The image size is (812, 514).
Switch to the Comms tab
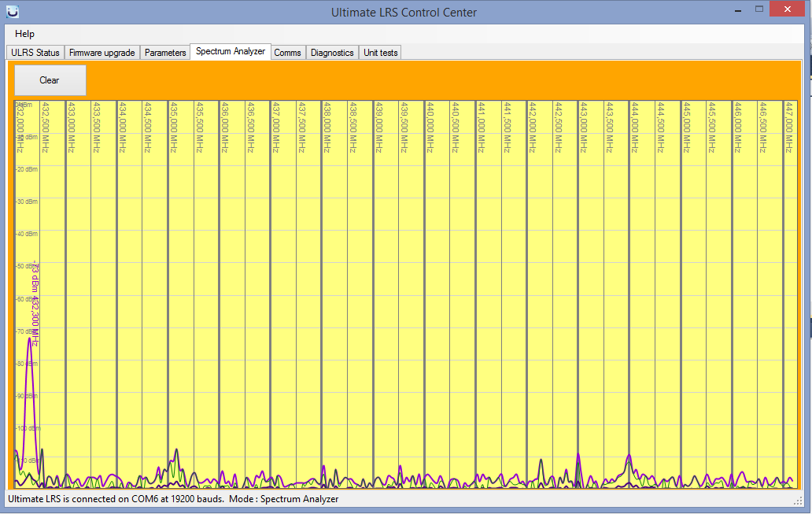[x=287, y=52]
